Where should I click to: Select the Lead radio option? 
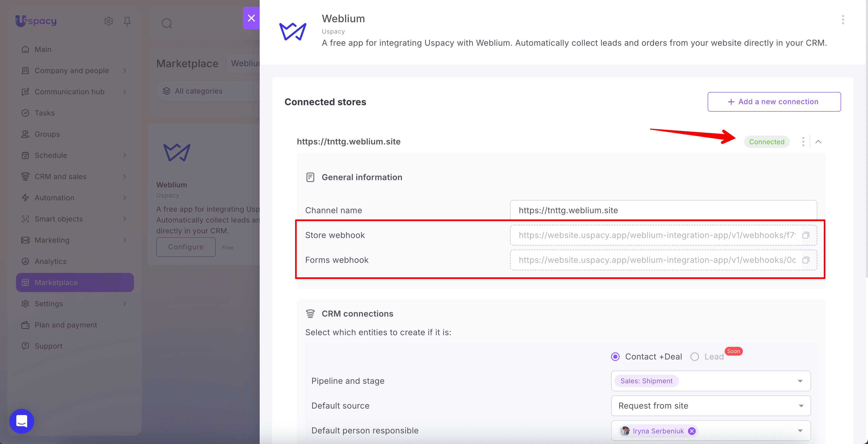pos(695,357)
